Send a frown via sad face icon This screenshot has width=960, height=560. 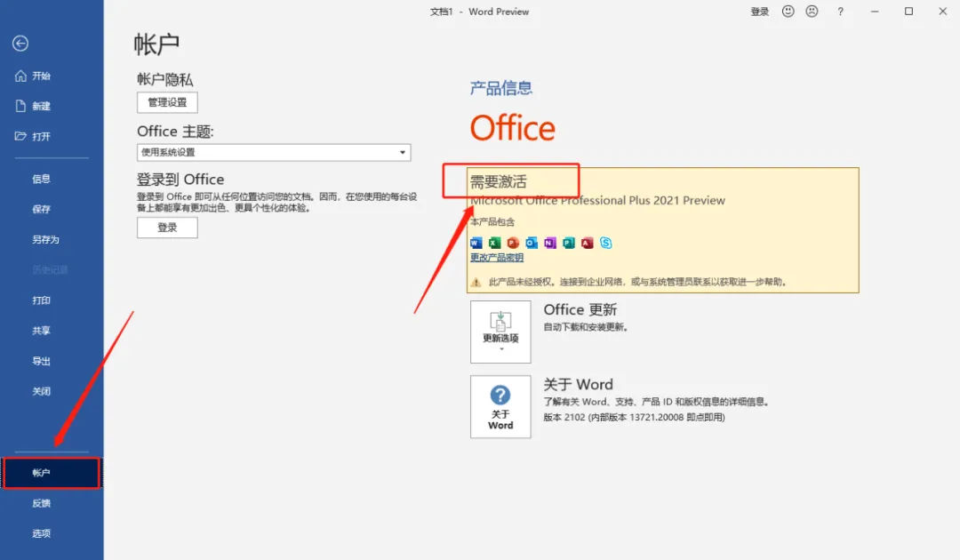tap(812, 11)
